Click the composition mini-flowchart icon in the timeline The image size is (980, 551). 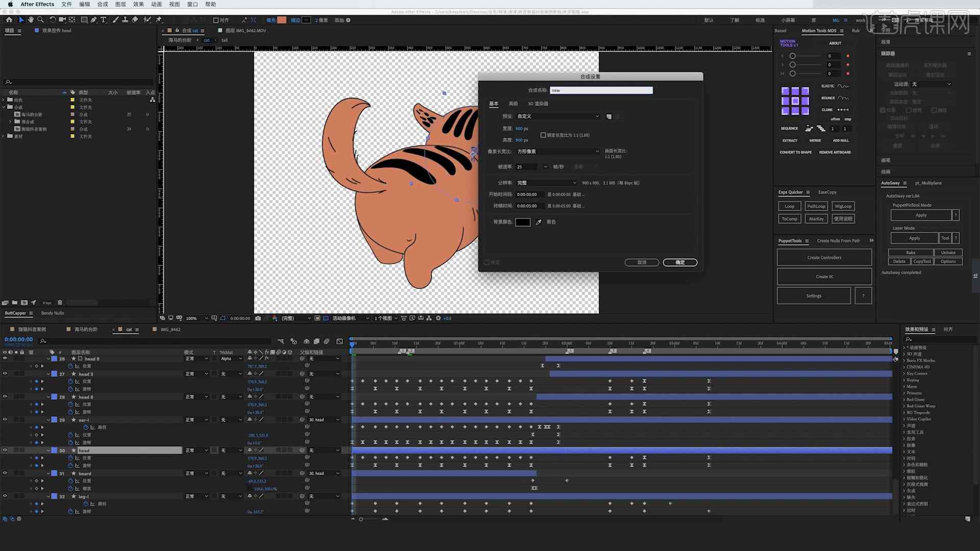click(281, 341)
